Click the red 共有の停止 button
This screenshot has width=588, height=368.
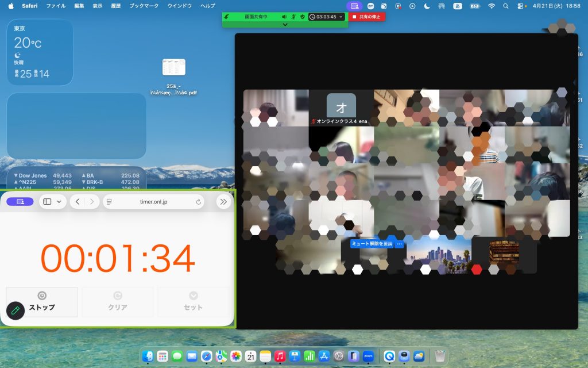[x=367, y=17]
